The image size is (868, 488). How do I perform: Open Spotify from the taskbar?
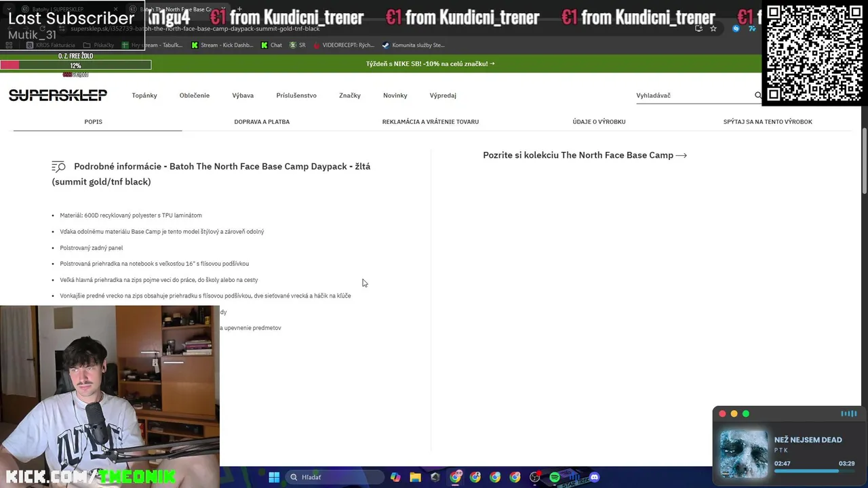(555, 477)
